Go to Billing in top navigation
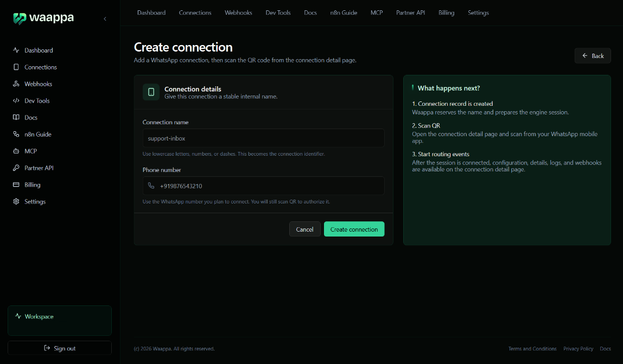 [x=446, y=12]
